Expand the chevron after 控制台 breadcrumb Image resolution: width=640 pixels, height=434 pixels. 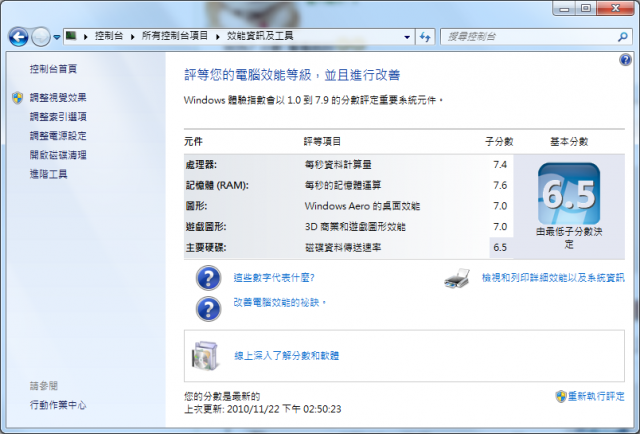(133, 37)
